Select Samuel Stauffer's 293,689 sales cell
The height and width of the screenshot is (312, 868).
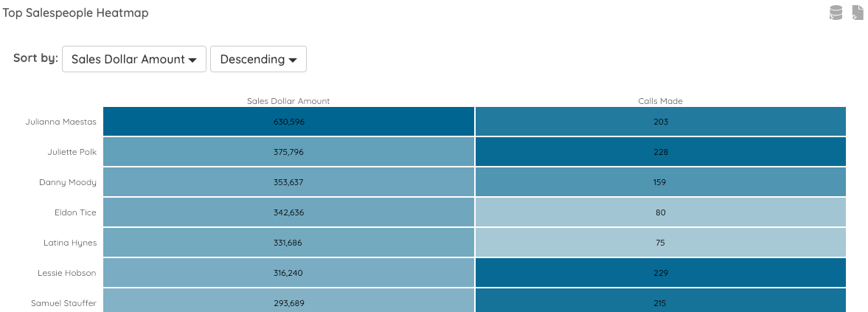tap(288, 301)
